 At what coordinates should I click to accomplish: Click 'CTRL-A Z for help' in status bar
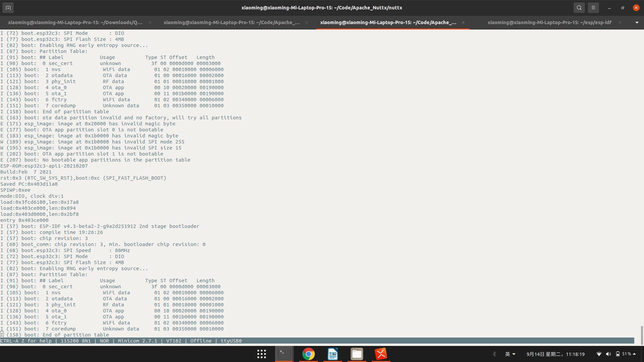26,341
